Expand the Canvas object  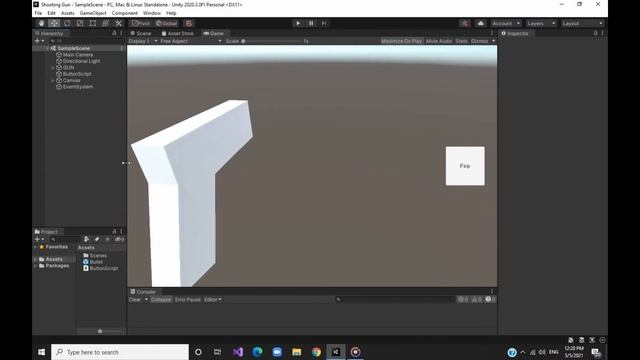tap(53, 80)
